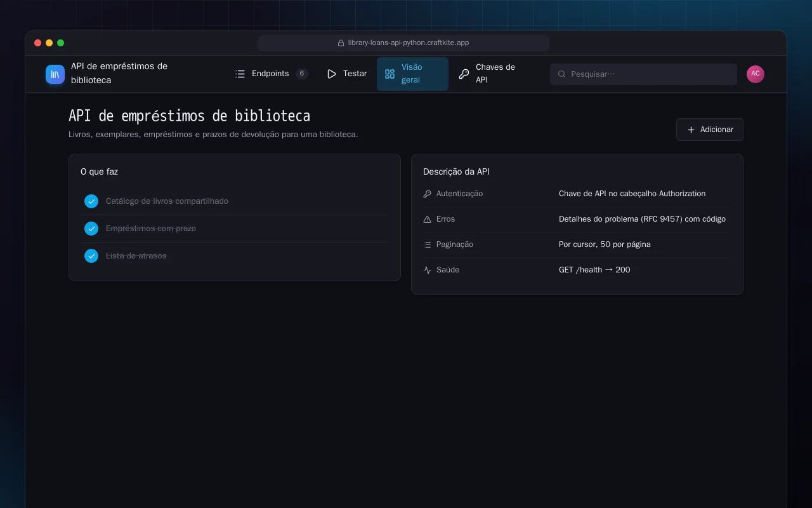
Task: Open the AC user avatar
Action: coord(756,74)
